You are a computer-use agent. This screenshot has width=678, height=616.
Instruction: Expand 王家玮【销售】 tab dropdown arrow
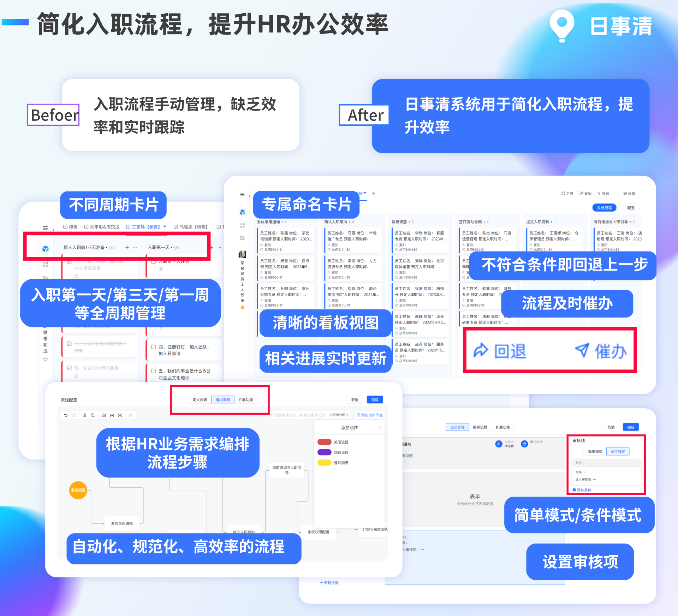click(x=165, y=227)
